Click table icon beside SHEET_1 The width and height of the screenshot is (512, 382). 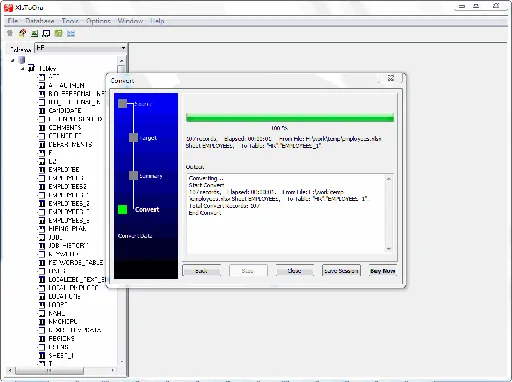coord(42,356)
